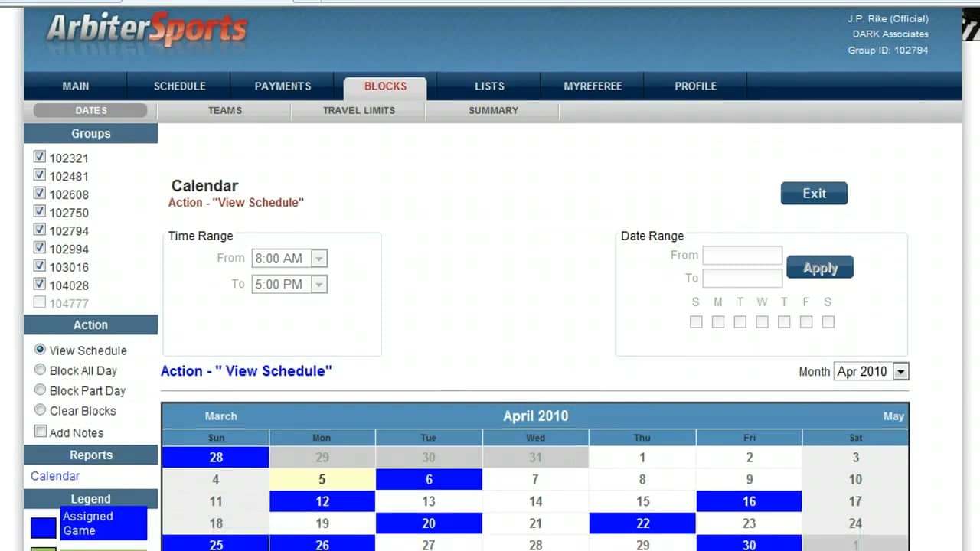This screenshot has height=551, width=980.
Task: Select assigned game day April 6
Action: coord(429,480)
